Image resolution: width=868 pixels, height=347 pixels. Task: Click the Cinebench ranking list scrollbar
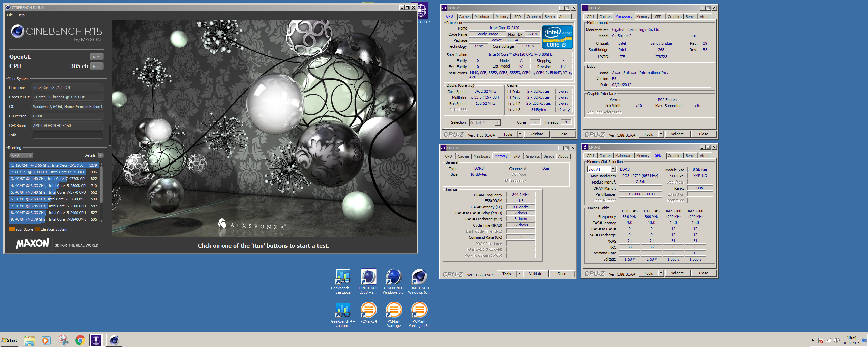point(101,192)
